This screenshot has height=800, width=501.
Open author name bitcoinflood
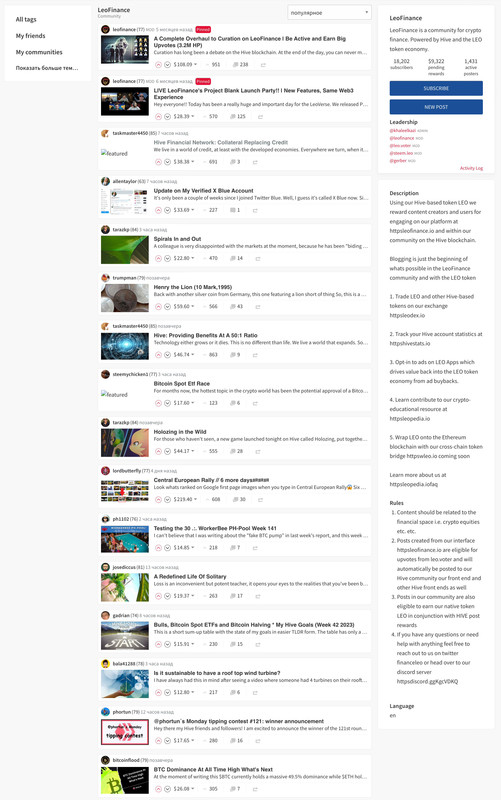pyautogui.click(x=127, y=760)
